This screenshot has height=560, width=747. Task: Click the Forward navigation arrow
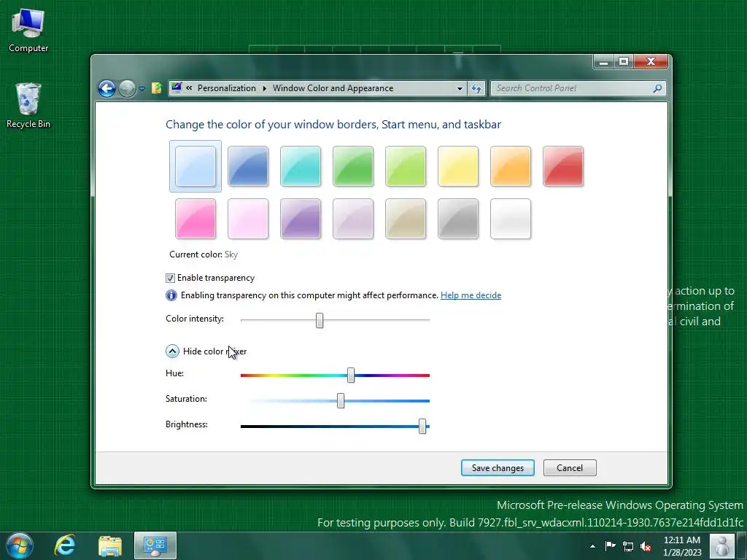(127, 88)
